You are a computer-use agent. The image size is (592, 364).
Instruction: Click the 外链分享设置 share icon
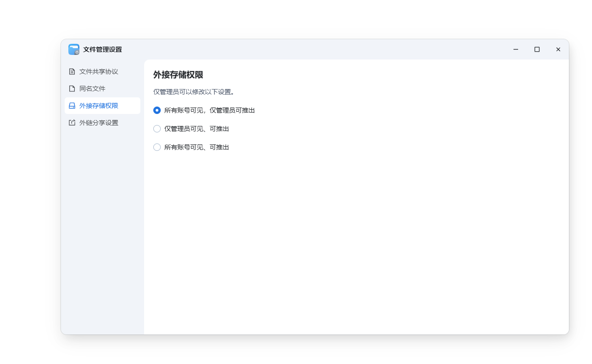(x=72, y=123)
